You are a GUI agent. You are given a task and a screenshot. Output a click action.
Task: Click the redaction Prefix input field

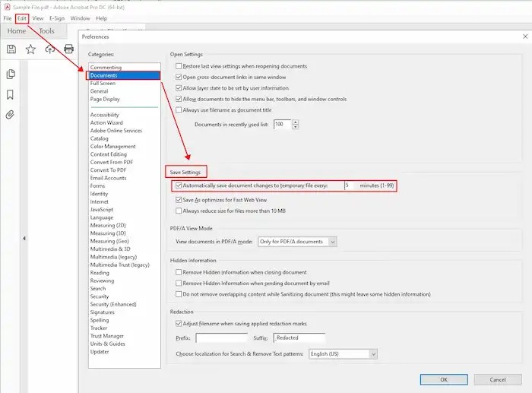click(x=222, y=338)
